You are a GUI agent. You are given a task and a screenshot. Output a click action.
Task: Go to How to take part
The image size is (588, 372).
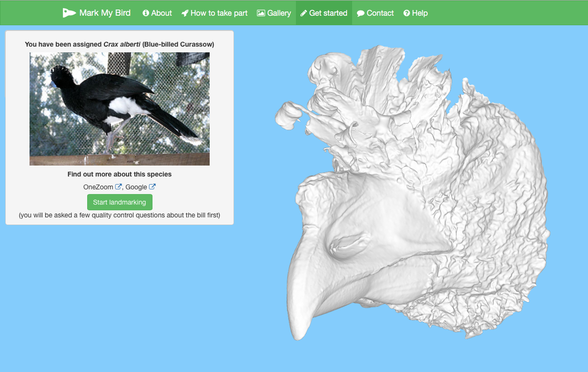(x=215, y=13)
